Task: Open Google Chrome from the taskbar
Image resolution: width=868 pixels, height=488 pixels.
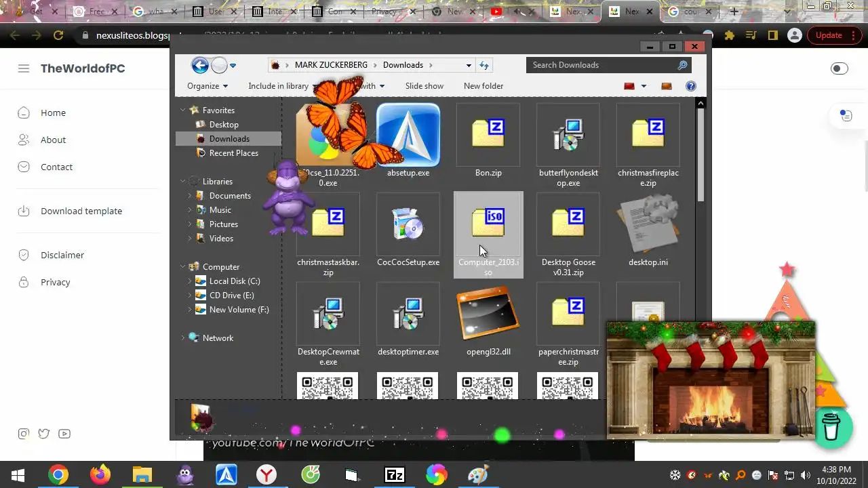Action: click(x=58, y=475)
